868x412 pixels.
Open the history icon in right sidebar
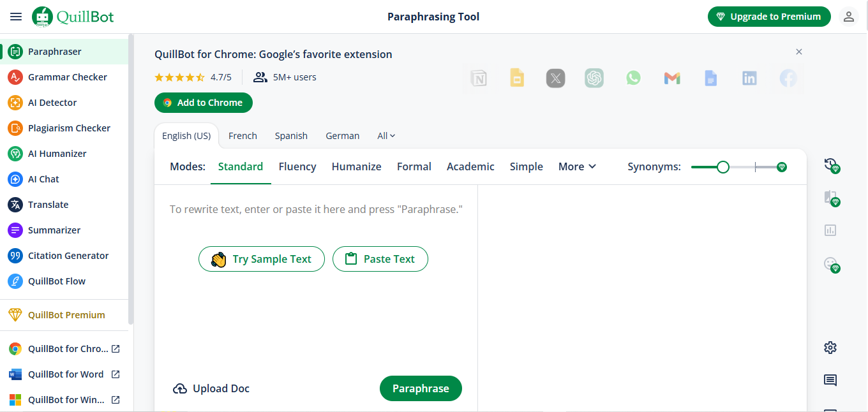pos(830,165)
